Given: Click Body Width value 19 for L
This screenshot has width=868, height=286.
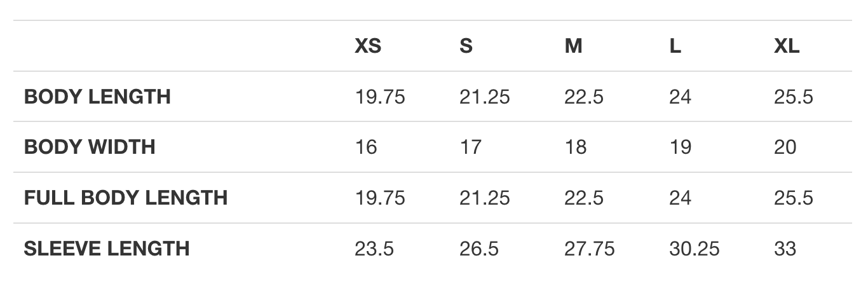Looking at the screenshot, I should click(680, 147).
